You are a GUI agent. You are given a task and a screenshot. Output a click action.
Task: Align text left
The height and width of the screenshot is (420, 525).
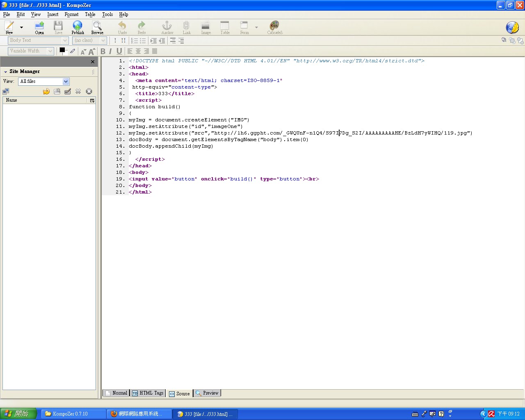130,51
